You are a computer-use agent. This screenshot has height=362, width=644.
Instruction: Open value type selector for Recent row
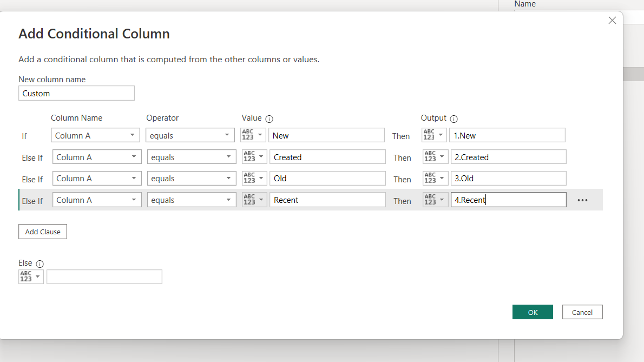point(254,200)
